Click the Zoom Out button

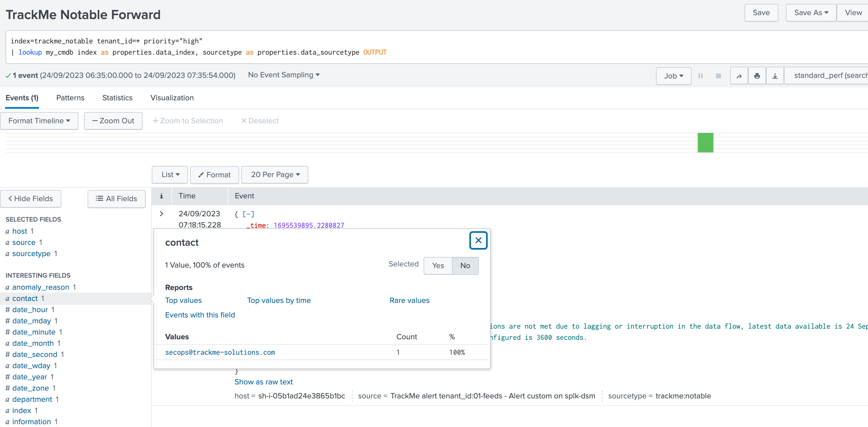113,121
